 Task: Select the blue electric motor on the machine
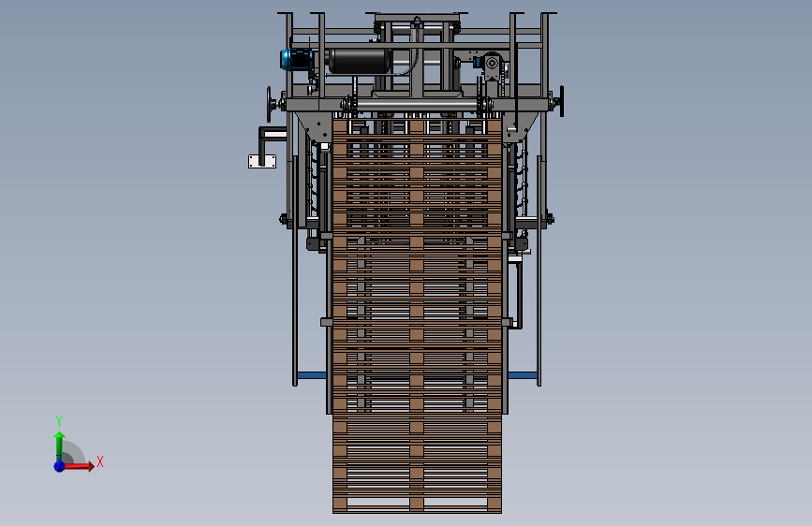pos(297,60)
